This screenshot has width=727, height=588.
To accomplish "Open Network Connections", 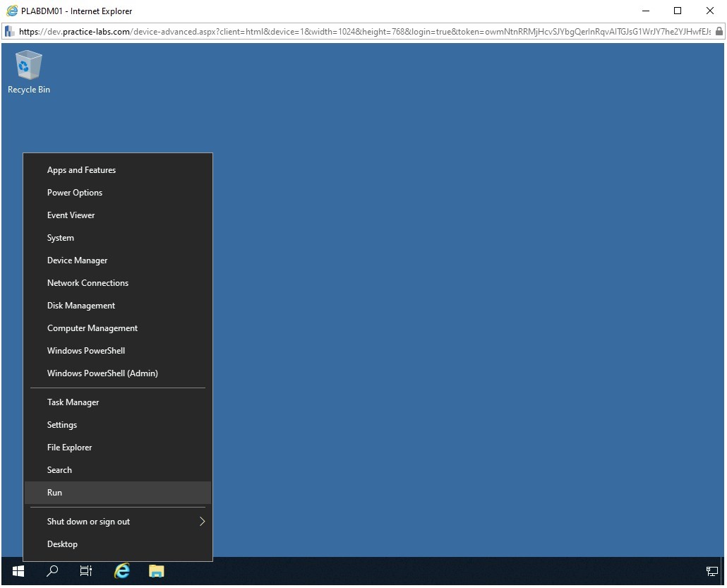I will tap(88, 283).
